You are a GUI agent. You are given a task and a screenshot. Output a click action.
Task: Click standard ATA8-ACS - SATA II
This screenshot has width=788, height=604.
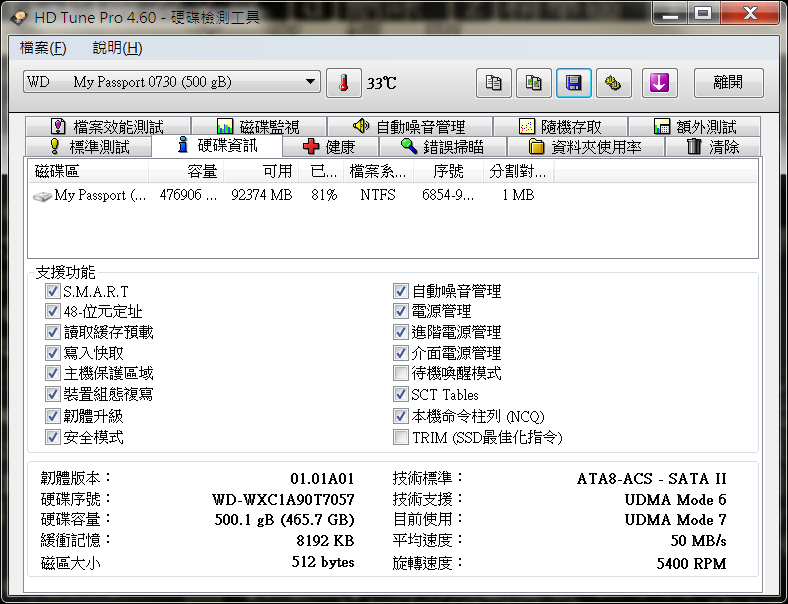tap(652, 478)
